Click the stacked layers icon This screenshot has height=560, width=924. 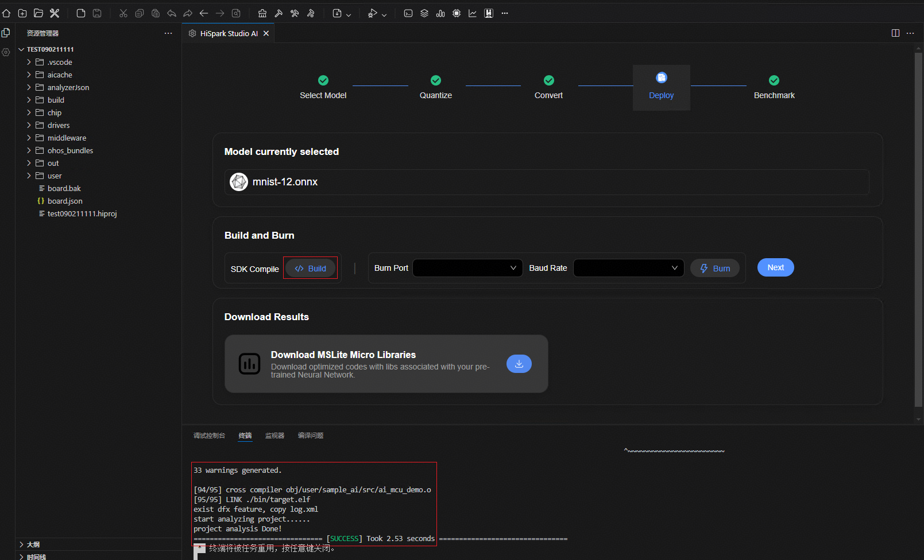(424, 13)
